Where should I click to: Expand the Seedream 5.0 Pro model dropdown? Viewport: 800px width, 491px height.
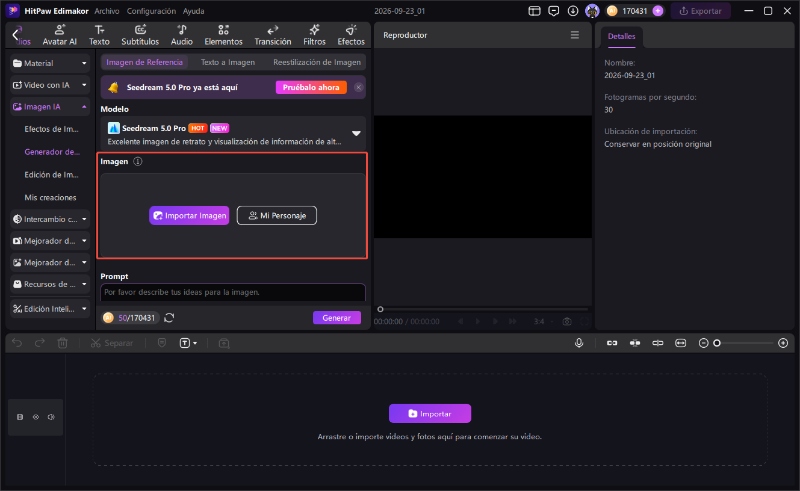pos(356,133)
